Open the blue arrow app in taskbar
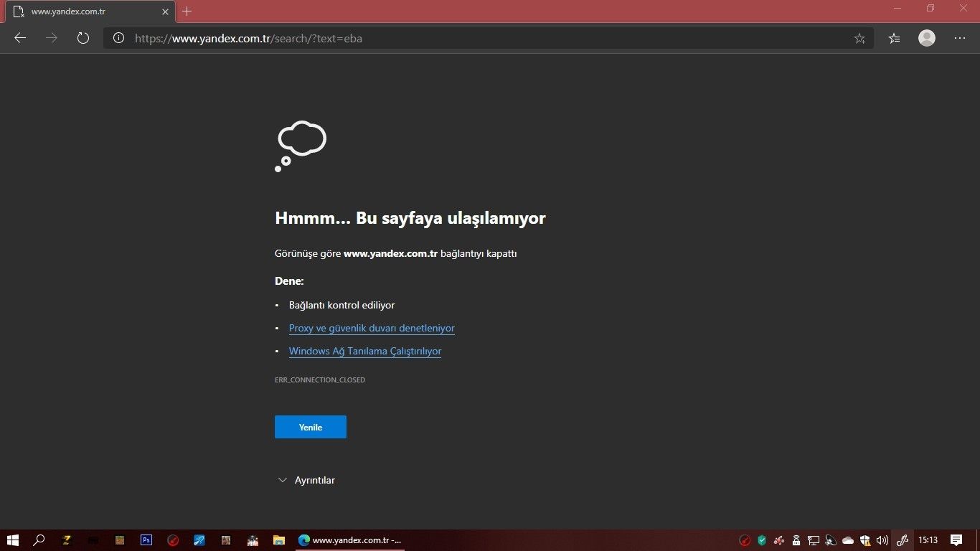This screenshot has width=980, height=551. [199, 540]
